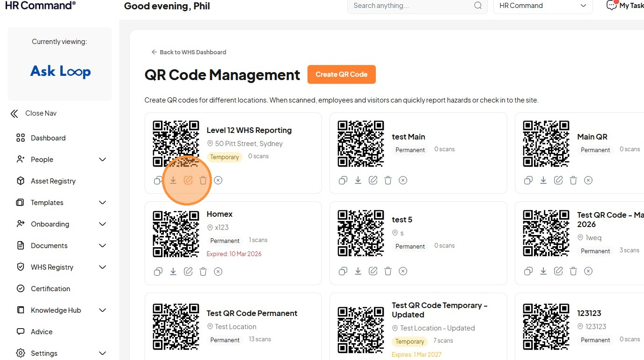This screenshot has width=644, height=360.
Task: Expand the People nav section
Action: coord(102,160)
